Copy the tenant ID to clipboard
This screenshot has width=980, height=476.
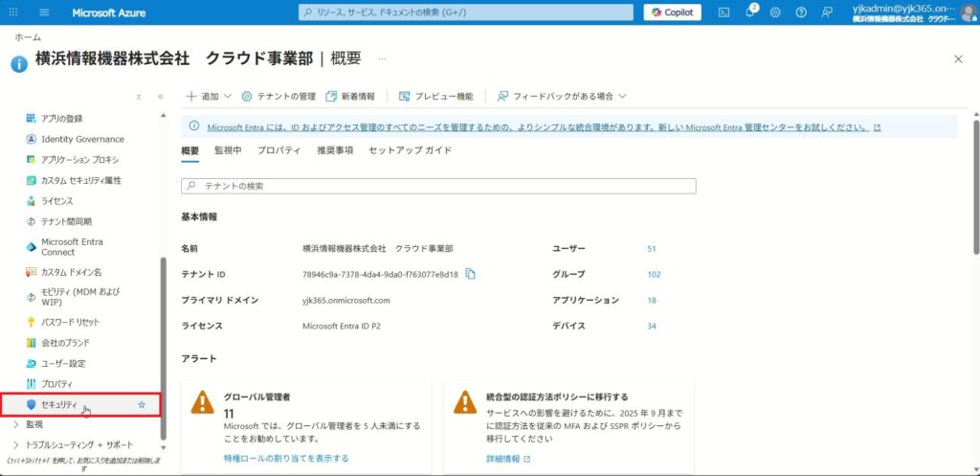[x=471, y=274]
